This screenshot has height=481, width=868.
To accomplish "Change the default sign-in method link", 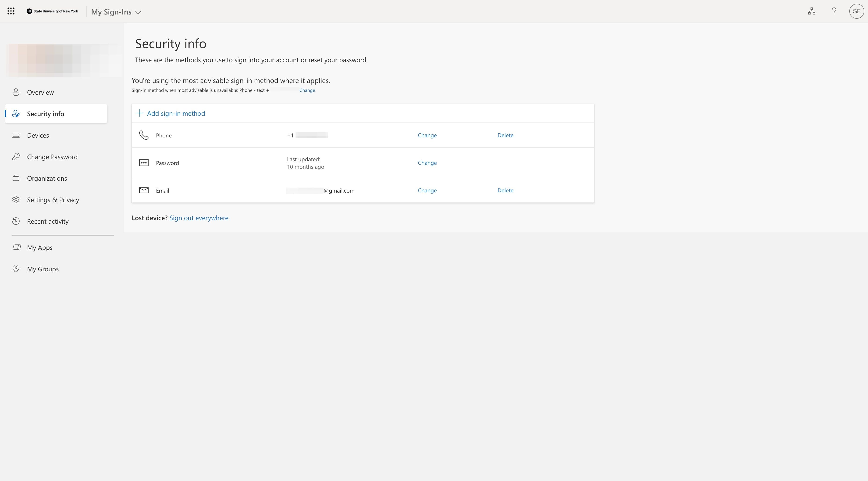I will pos(307,90).
